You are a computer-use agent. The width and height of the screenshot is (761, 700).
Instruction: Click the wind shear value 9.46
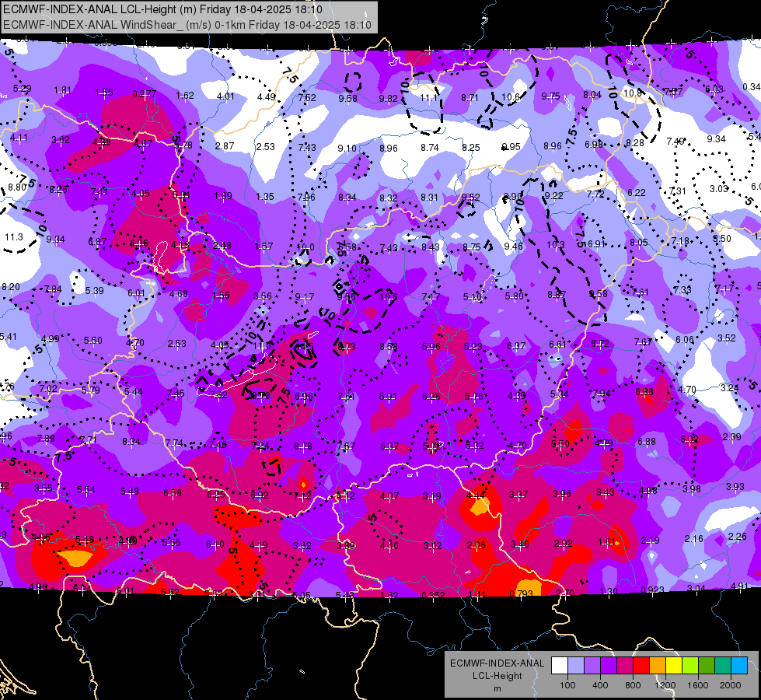pos(514,247)
